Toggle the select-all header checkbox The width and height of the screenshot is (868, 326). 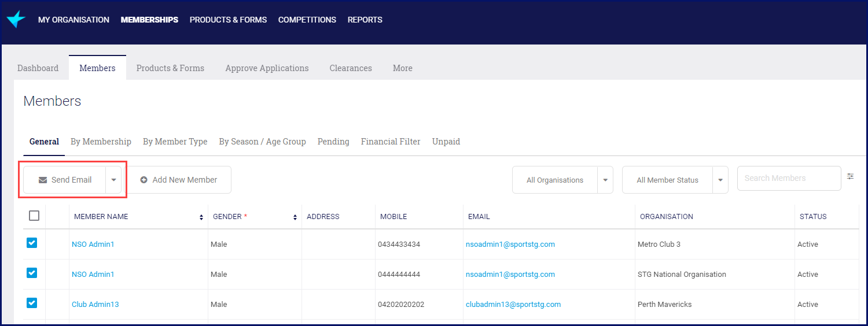click(34, 216)
